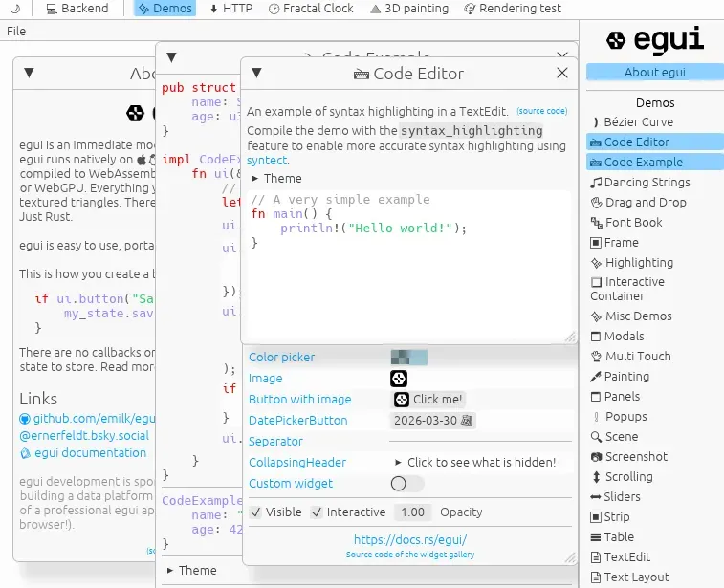Open the Color picker swatch

tap(408, 358)
